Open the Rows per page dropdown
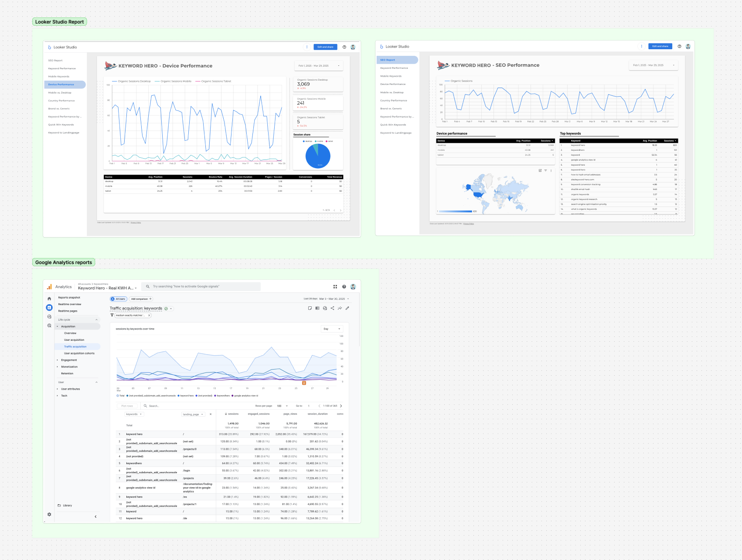742x560 pixels. point(282,406)
